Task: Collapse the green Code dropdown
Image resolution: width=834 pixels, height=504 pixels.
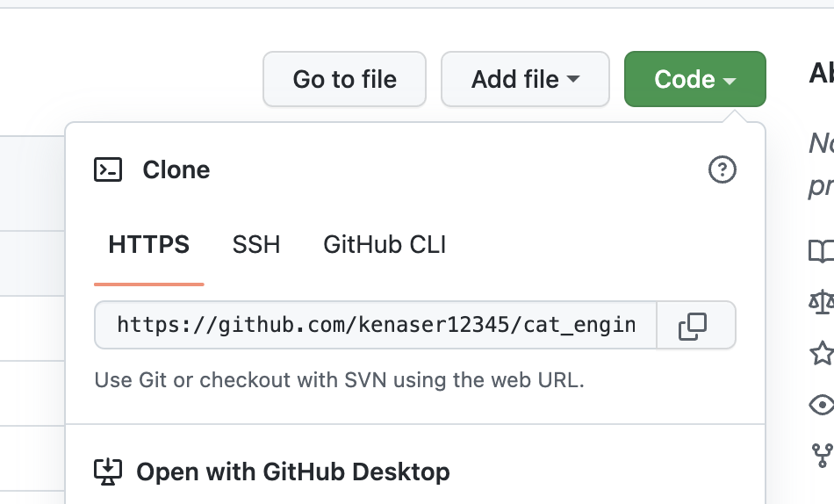Action: (694, 79)
